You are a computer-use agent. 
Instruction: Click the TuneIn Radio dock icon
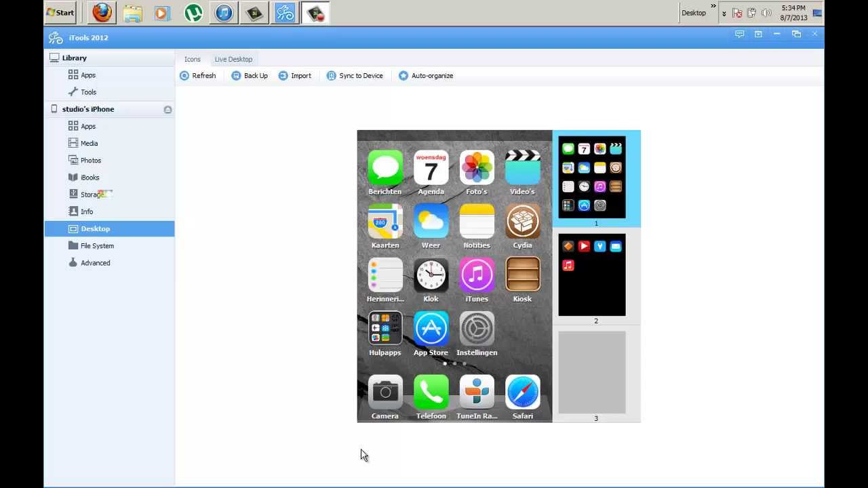pyautogui.click(x=477, y=392)
